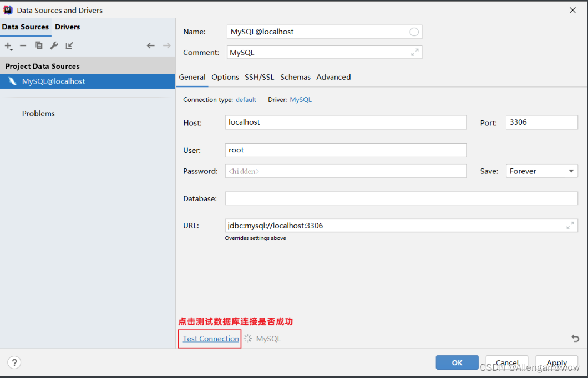
Task: Click the Test Connection link
Action: coord(211,339)
